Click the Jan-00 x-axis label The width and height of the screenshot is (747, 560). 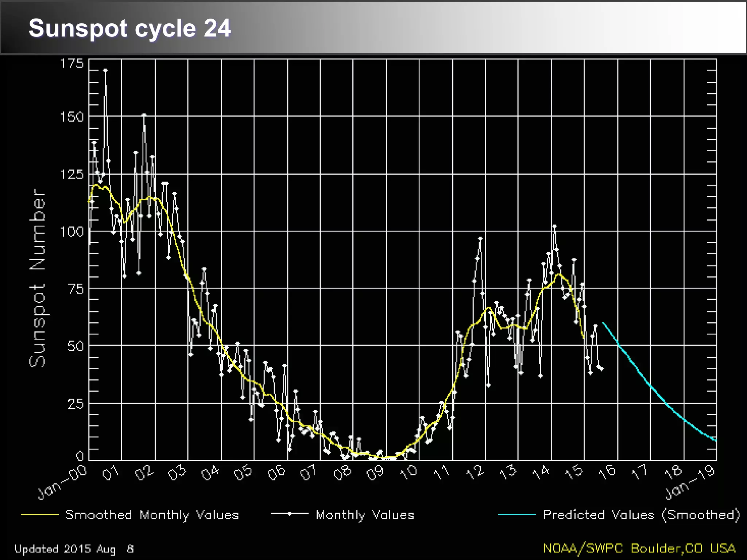(x=63, y=482)
